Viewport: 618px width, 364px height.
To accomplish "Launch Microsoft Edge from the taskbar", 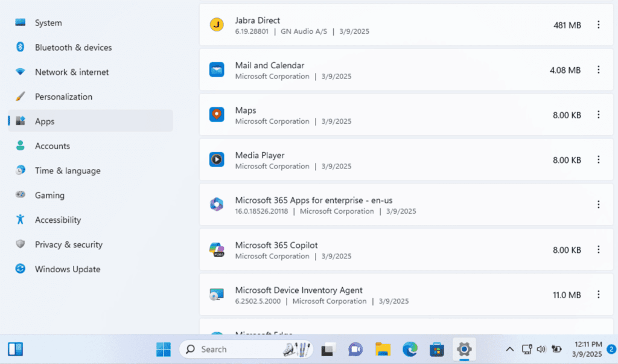I will coord(410,349).
